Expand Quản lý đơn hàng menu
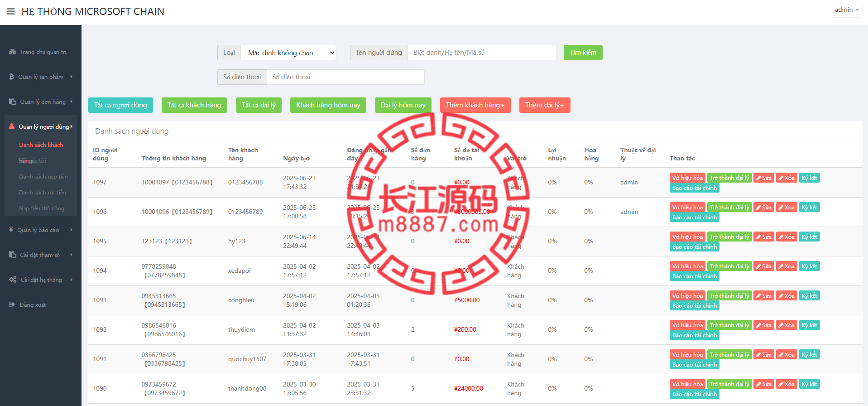Viewport: 868px width, 406px height. (x=41, y=102)
